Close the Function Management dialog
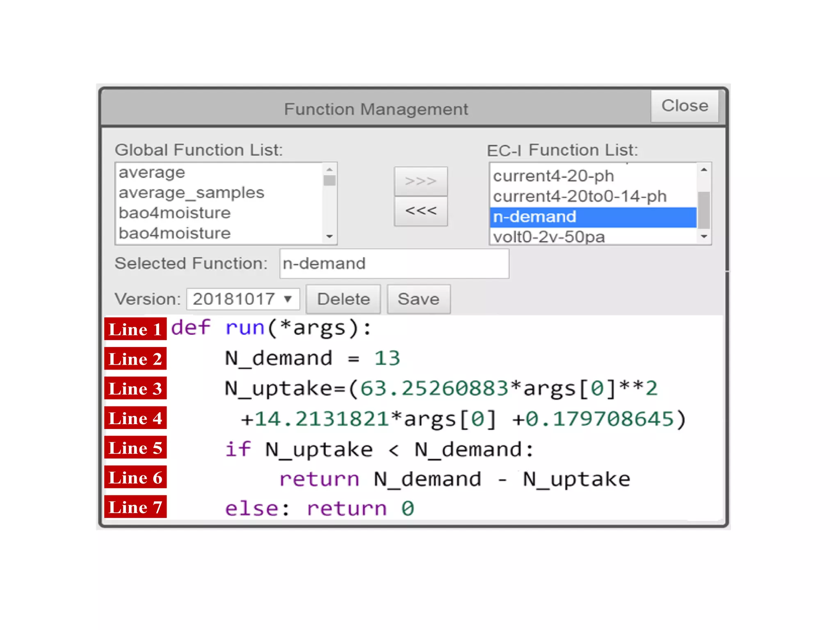Screen dimensions: 840x630 coord(684,106)
